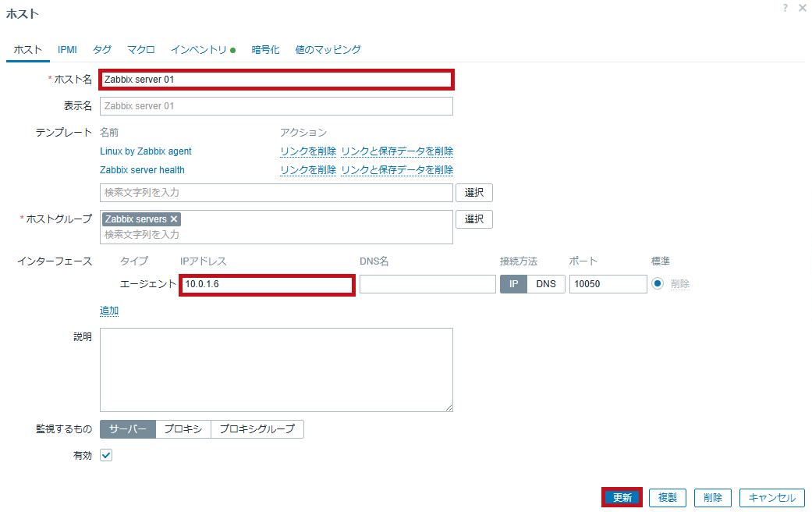Image resolution: width=812 pixels, height=512 pixels.
Task: Click the 更新 update button
Action: pos(622,497)
